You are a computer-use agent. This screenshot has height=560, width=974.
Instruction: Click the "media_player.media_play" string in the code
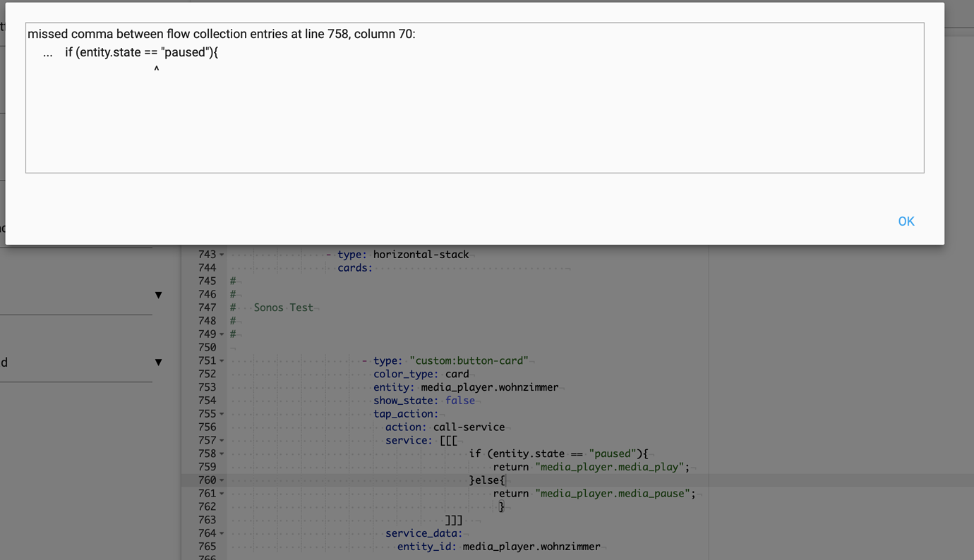(609, 467)
